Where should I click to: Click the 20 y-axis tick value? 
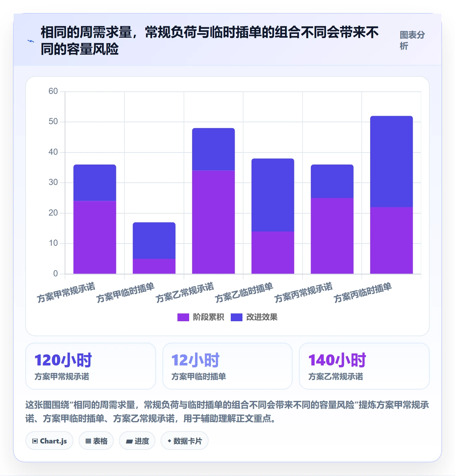coord(53,213)
